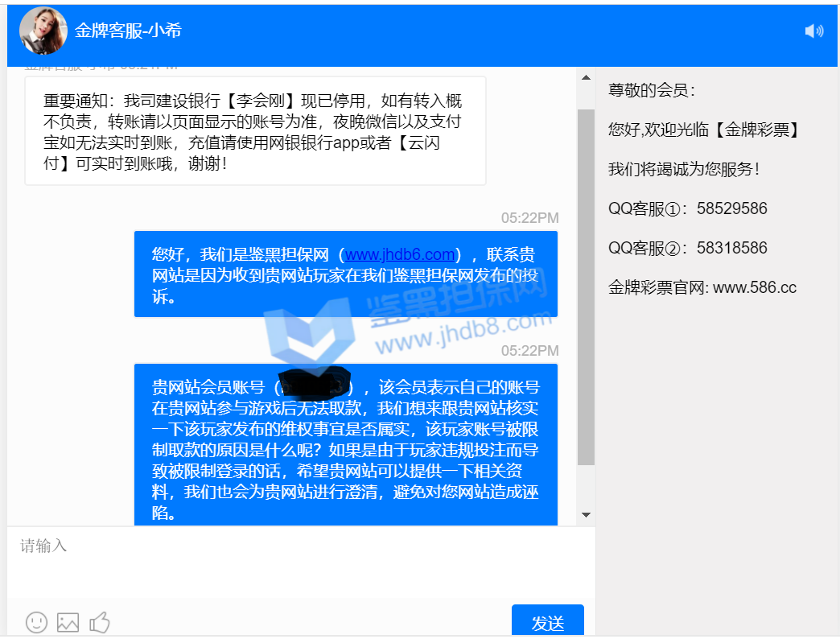The width and height of the screenshot is (840, 639).
Task: Click the image upload icon
Action: (68, 621)
